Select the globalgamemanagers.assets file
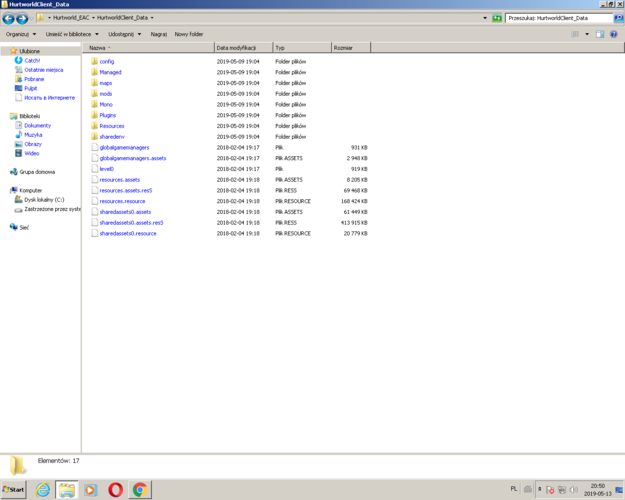 [133, 158]
